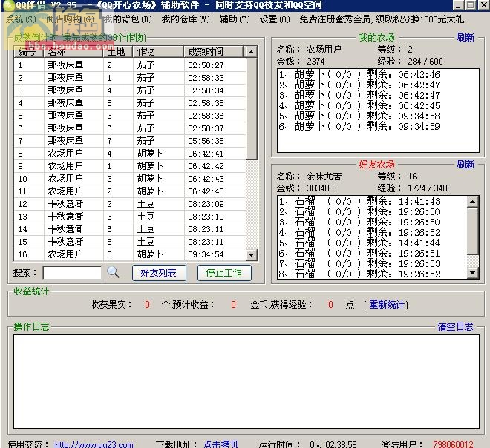
Task: Select row 1 茄子 02:58:27
Action: coord(129,65)
